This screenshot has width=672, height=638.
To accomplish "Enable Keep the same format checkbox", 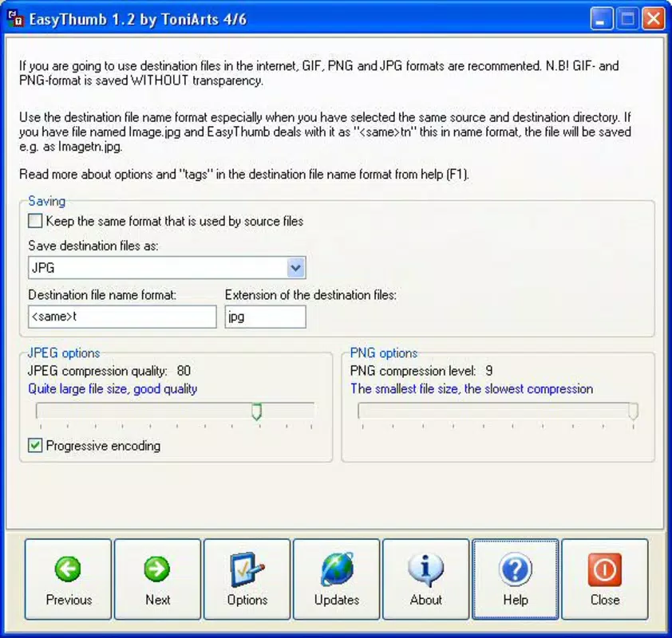I will pyautogui.click(x=35, y=221).
